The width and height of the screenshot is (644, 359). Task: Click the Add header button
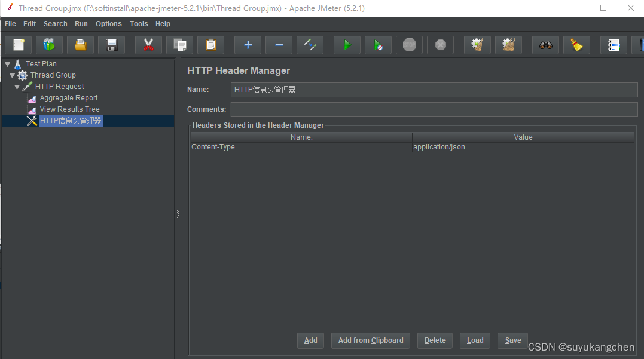tap(310, 340)
